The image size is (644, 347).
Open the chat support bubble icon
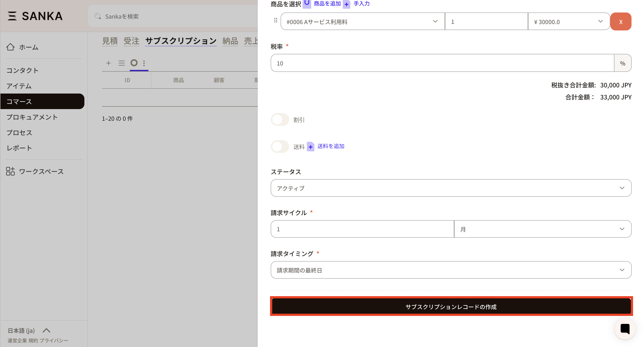pyautogui.click(x=625, y=329)
